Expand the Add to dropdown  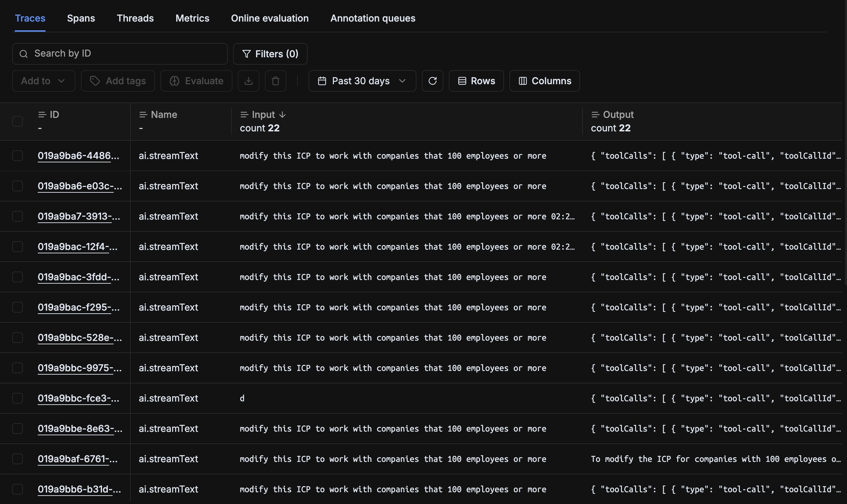(43, 81)
